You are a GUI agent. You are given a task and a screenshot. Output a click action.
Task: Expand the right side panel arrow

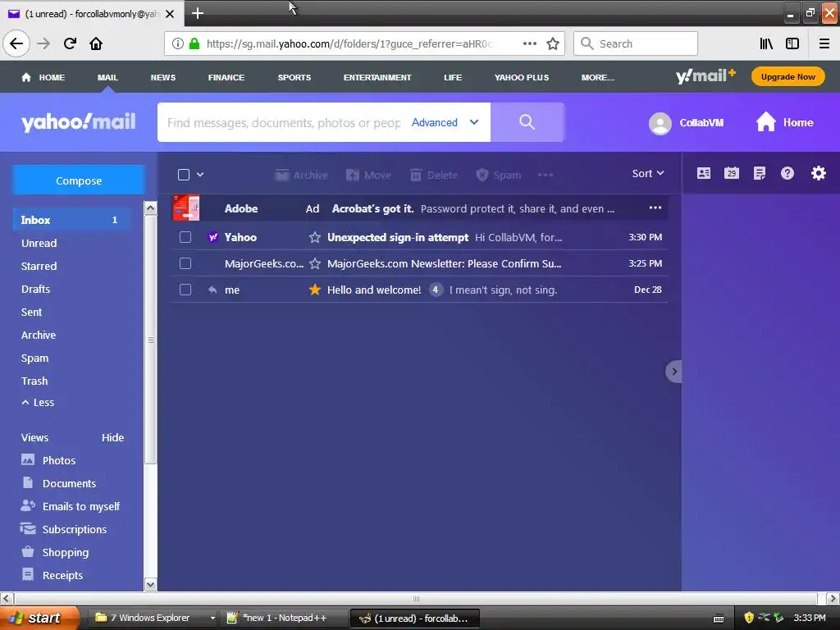point(674,372)
